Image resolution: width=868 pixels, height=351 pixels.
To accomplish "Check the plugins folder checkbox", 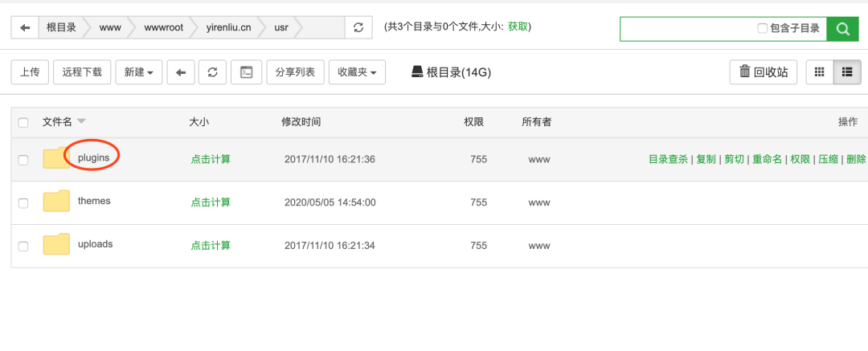I will 23,160.
